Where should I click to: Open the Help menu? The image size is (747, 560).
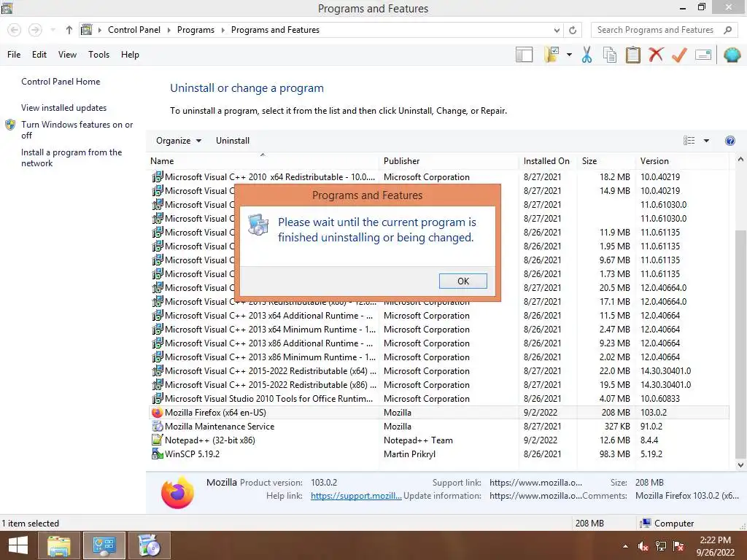[130, 55]
